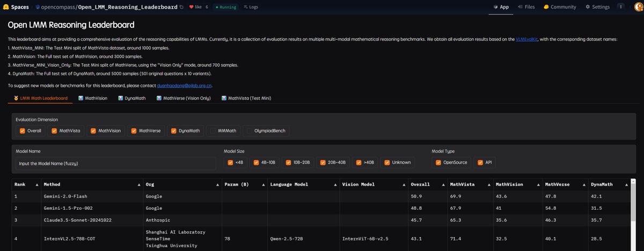This screenshot has width=644, height=251.
Task: Click the Overall score 50.9 cell
Action: pyautogui.click(x=427, y=196)
